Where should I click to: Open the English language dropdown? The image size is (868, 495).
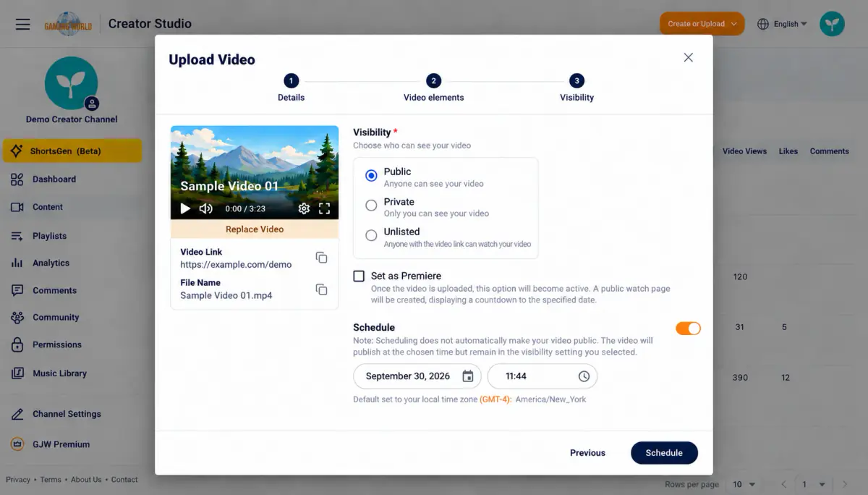(x=782, y=24)
